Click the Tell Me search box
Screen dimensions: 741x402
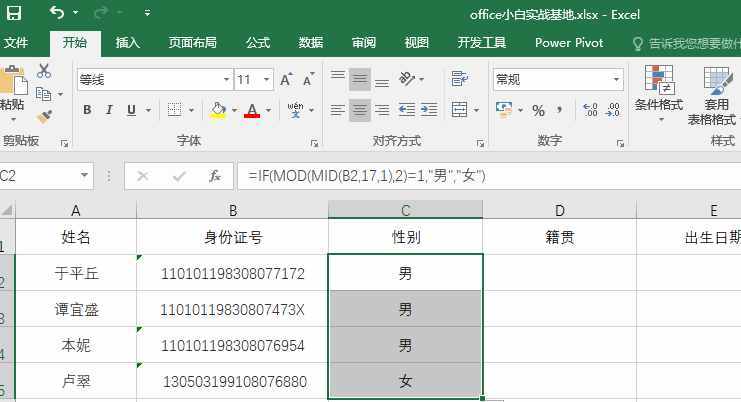[x=688, y=44]
